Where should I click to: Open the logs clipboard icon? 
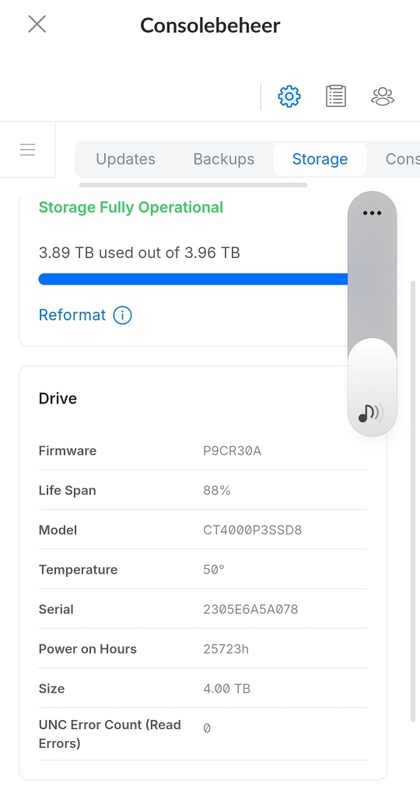tap(335, 96)
